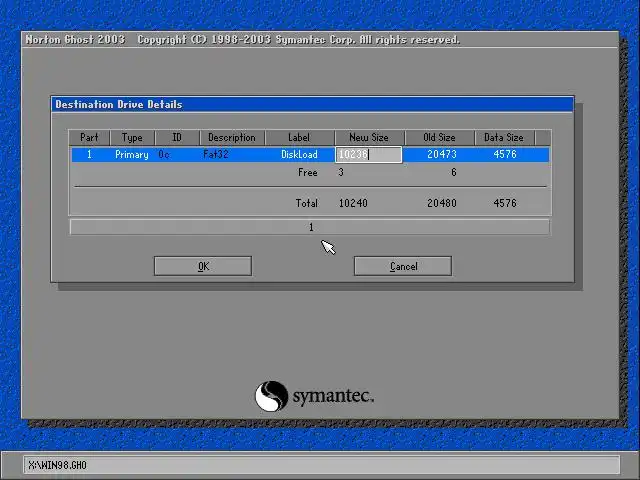This screenshot has height=480, width=640.
Task: Click the Total new size value 10240
Action: [x=353, y=203]
